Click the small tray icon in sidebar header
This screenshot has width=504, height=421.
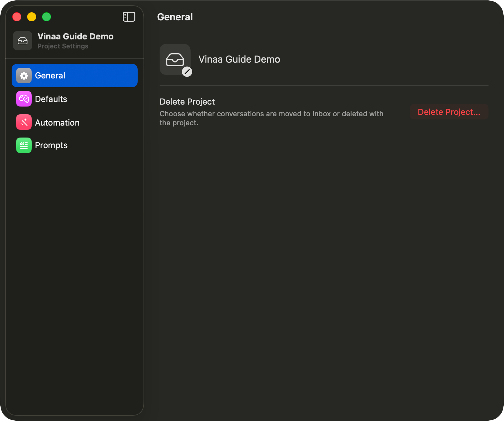(x=23, y=41)
